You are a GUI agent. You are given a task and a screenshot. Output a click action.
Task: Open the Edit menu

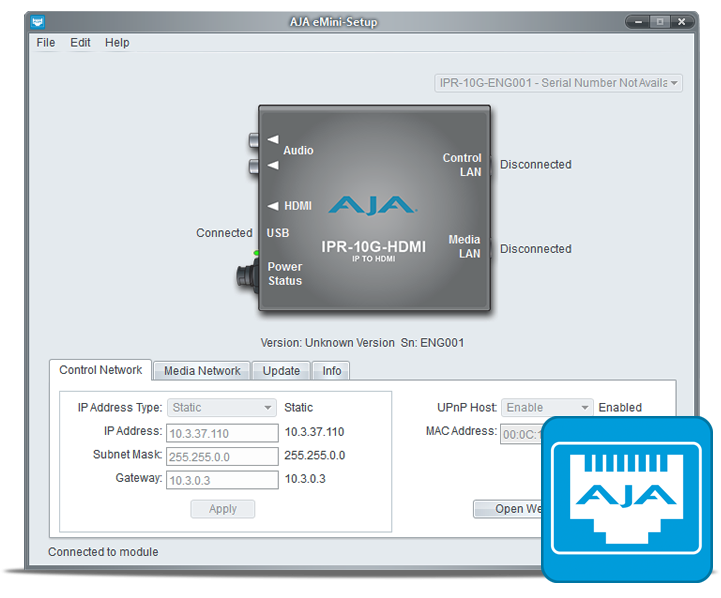(80, 42)
